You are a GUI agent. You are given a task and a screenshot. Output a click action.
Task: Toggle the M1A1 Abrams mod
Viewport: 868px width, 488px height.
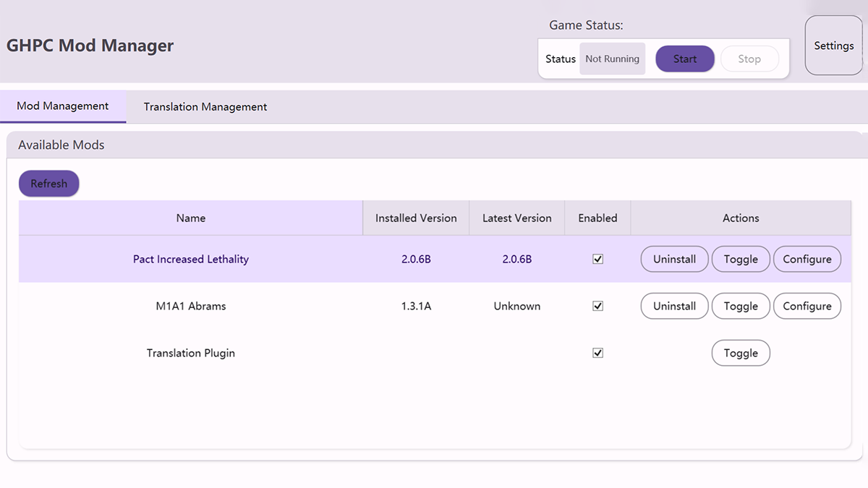(x=741, y=306)
